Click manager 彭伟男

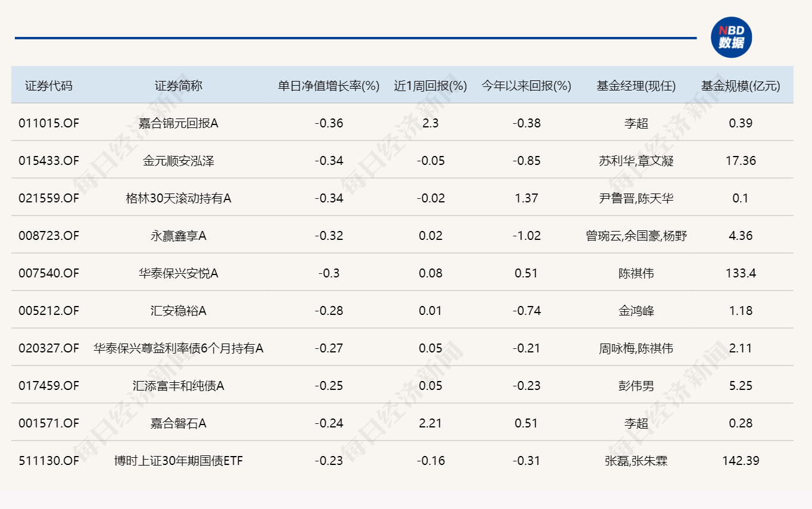[x=636, y=386]
